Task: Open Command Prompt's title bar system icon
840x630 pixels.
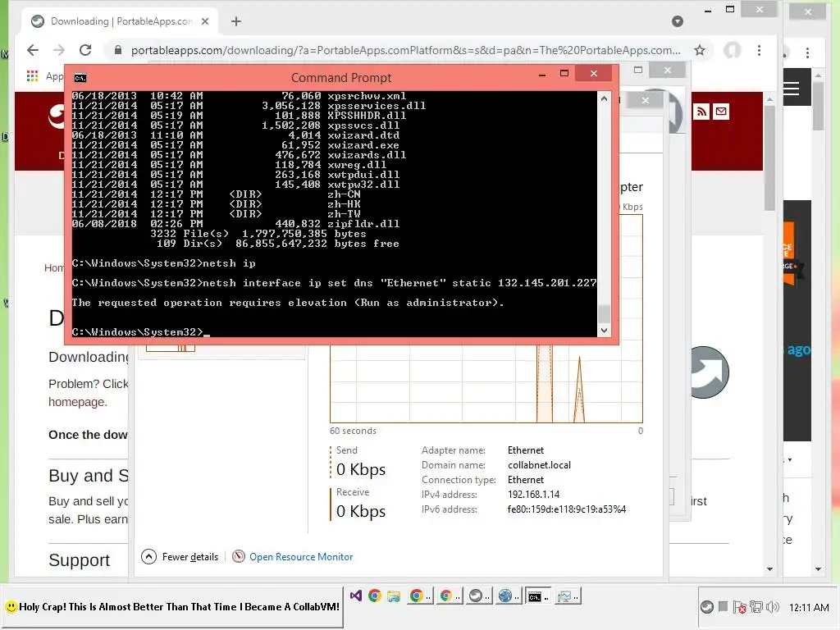Action: (x=80, y=78)
